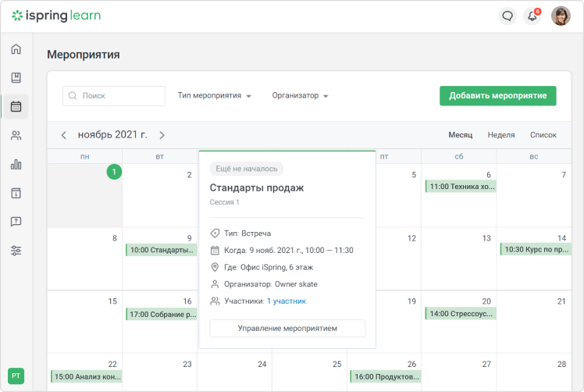The height and width of the screenshot is (392, 584).
Task: Switch to Список view
Action: [543, 135]
